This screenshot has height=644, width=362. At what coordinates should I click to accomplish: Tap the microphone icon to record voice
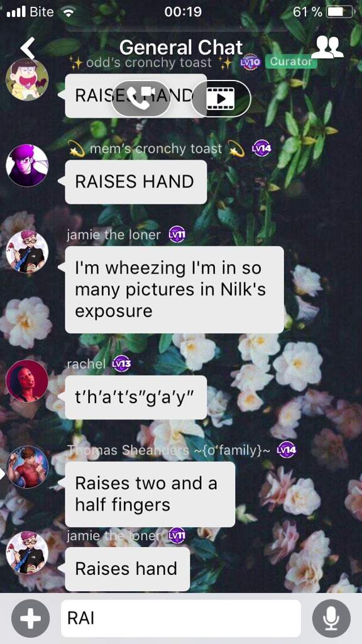pyautogui.click(x=331, y=618)
